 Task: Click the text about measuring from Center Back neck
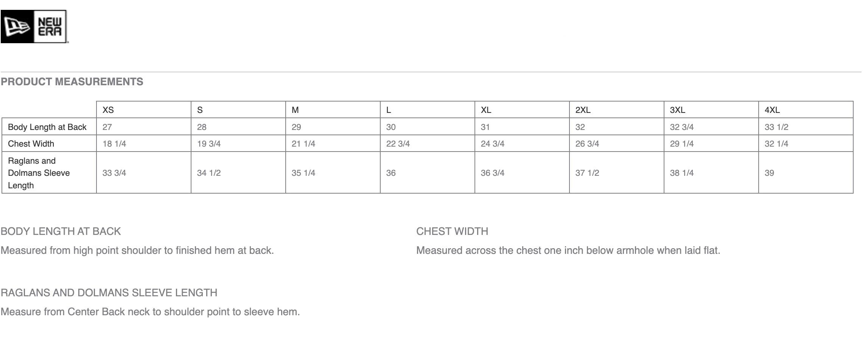tap(150, 311)
